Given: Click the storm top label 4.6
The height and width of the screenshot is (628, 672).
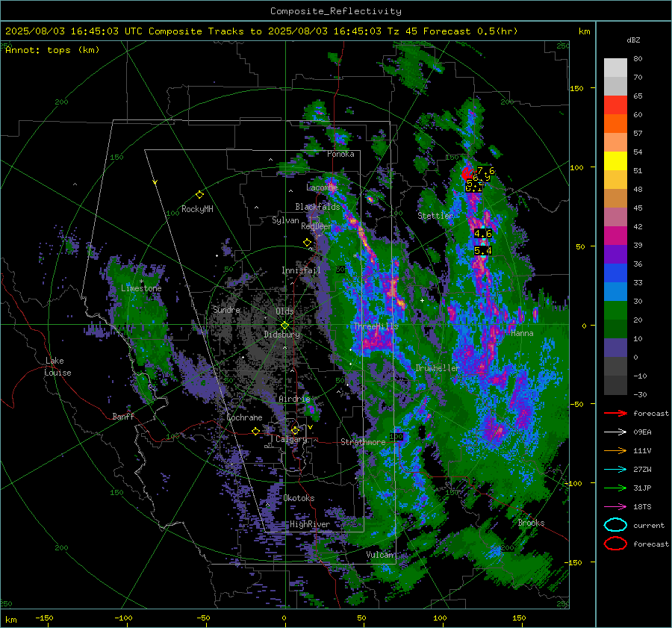Looking at the screenshot, I should tap(483, 234).
